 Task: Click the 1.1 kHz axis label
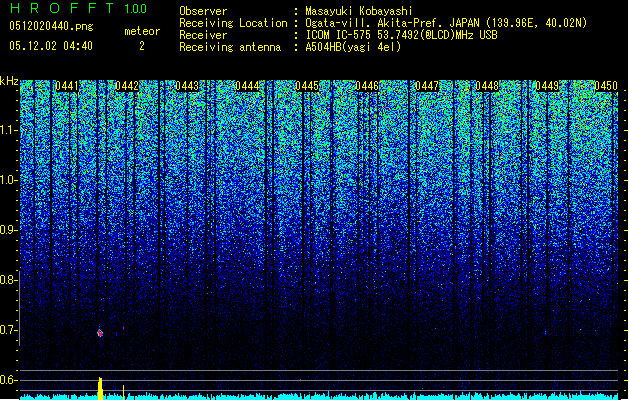pos(8,130)
